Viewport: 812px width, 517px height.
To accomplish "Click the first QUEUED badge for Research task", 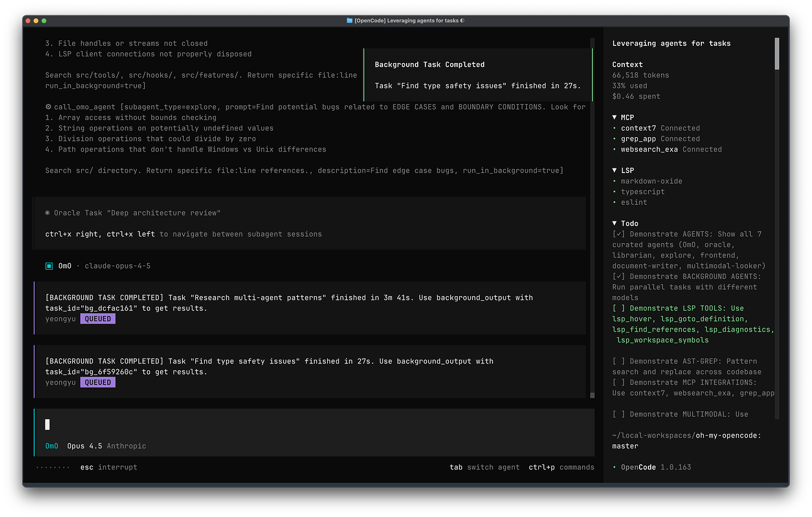I will click(98, 319).
